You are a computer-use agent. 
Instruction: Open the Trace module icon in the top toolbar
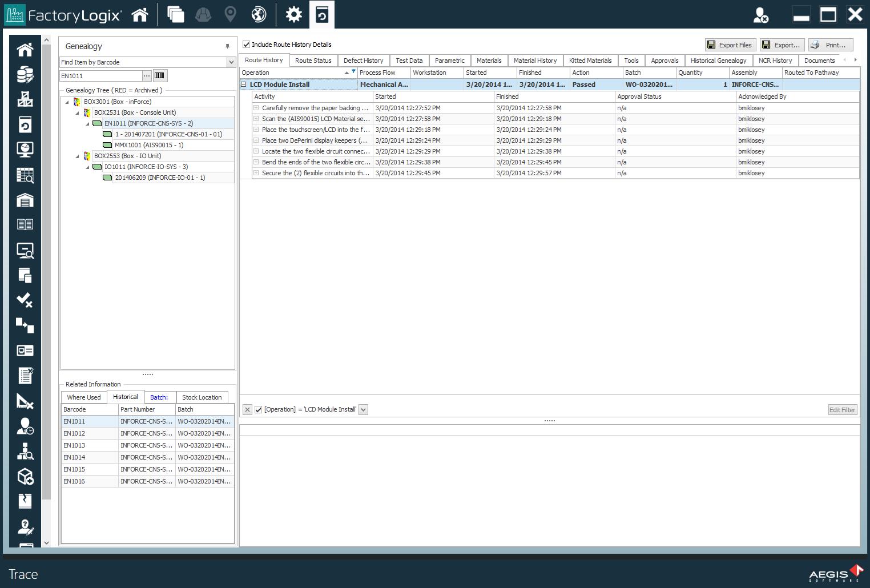point(321,14)
